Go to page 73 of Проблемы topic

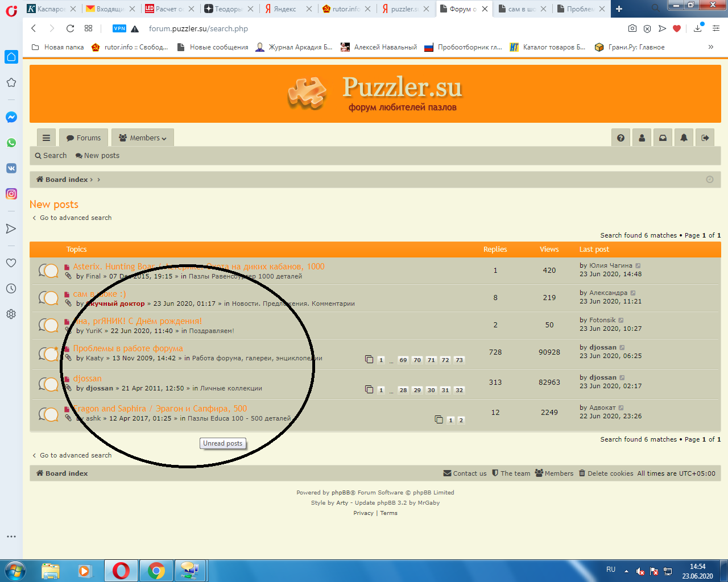tap(460, 360)
